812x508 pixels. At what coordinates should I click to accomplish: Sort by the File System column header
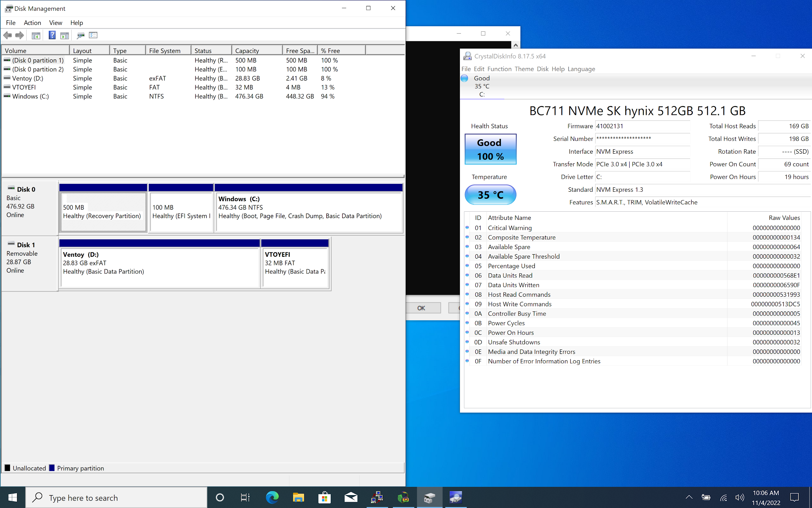pyautogui.click(x=169, y=51)
